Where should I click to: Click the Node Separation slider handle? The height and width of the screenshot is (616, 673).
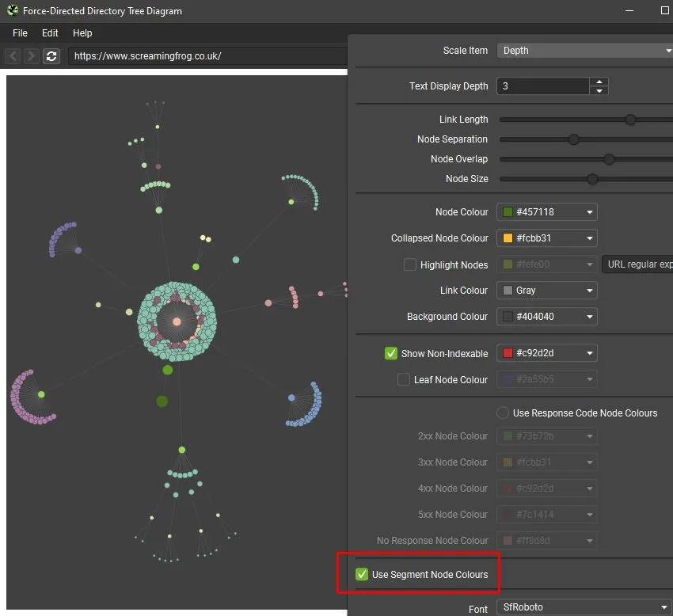pos(573,139)
